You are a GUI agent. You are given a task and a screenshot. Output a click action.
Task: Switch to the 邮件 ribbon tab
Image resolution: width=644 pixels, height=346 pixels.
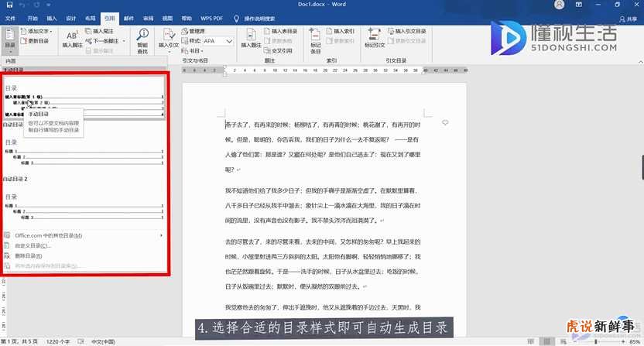point(129,19)
